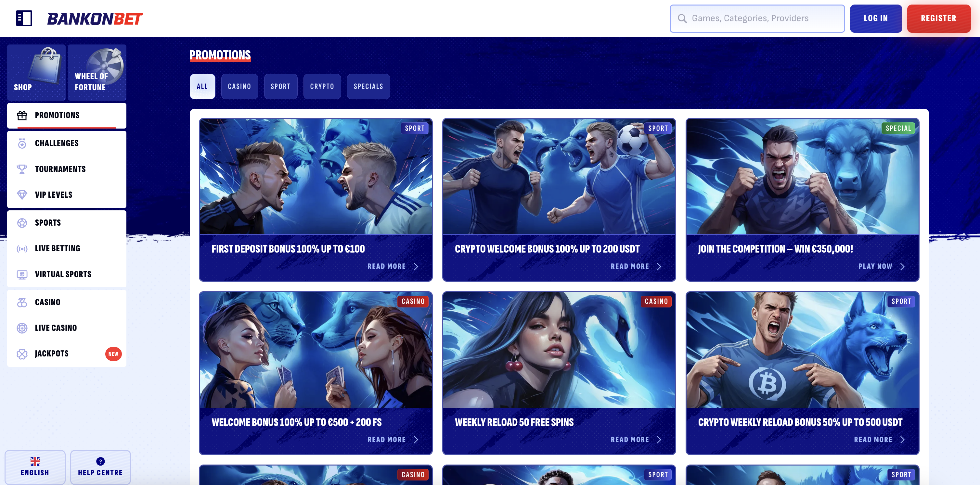Filter promotions by Crypto
980x485 pixels.
click(322, 86)
